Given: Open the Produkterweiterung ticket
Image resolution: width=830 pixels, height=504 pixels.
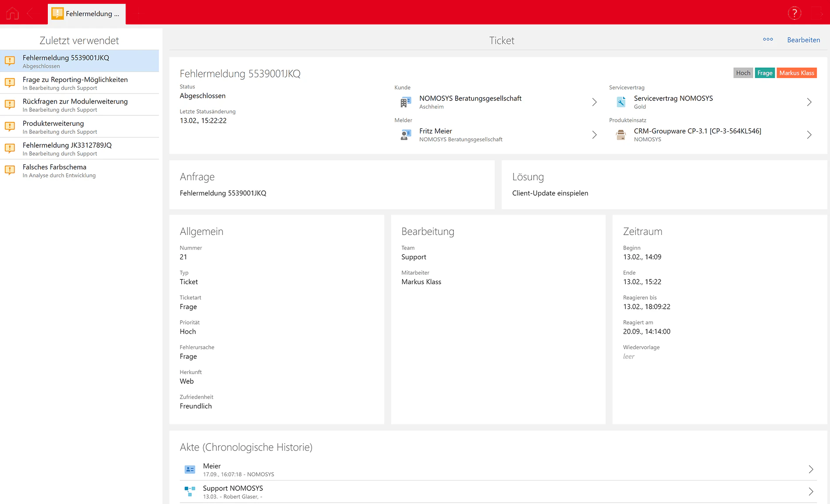Looking at the screenshot, I should pyautogui.click(x=79, y=127).
